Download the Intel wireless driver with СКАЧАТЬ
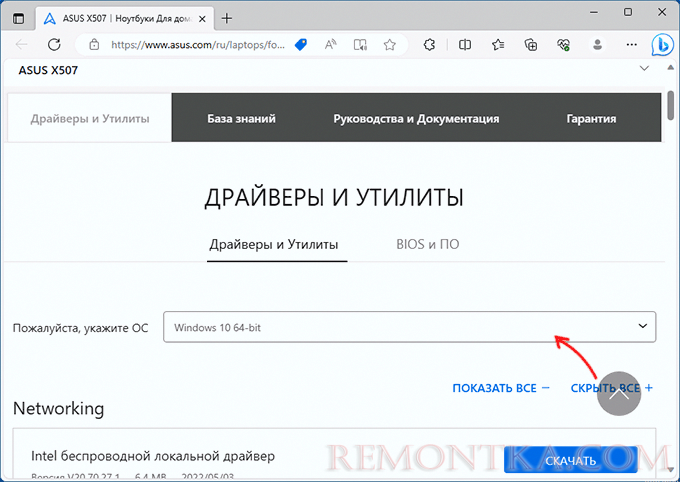The image size is (680, 482). pos(571,460)
